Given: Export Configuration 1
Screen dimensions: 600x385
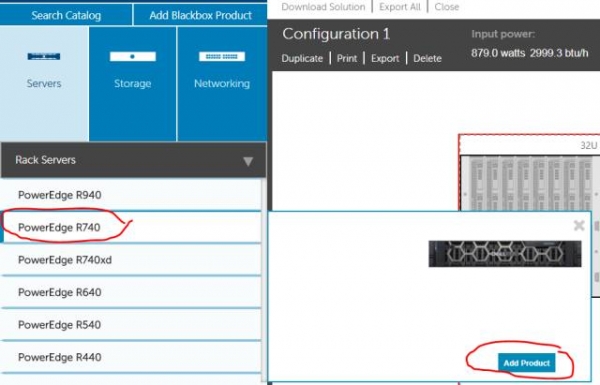Looking at the screenshot, I should tap(385, 59).
